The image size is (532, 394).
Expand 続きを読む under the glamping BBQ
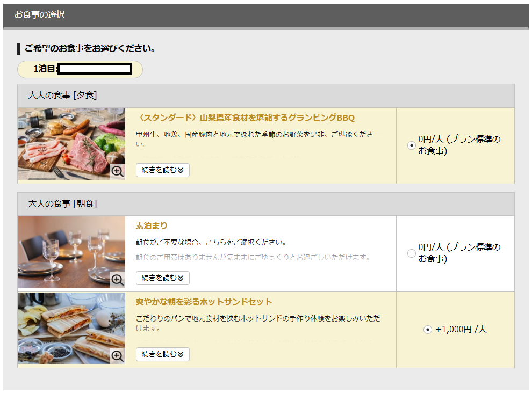click(162, 170)
